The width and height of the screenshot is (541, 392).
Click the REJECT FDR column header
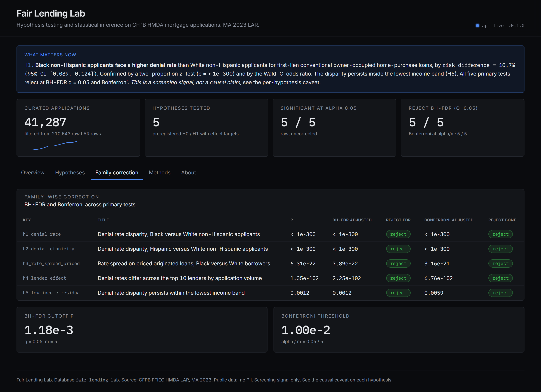coord(398,220)
